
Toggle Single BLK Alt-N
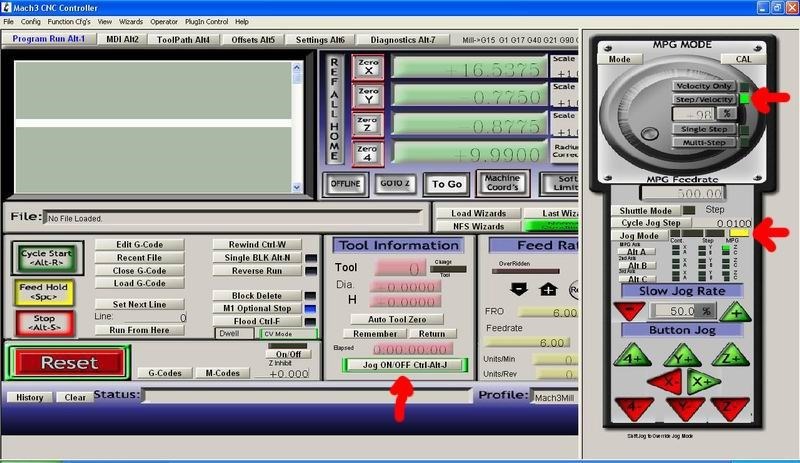pos(257,257)
